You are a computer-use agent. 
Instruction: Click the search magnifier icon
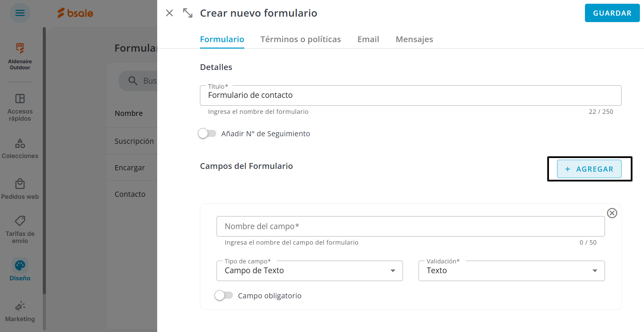133,81
